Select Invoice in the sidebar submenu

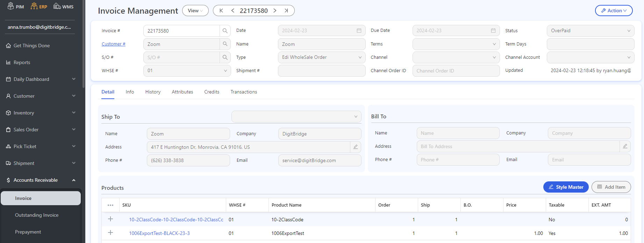click(41, 198)
